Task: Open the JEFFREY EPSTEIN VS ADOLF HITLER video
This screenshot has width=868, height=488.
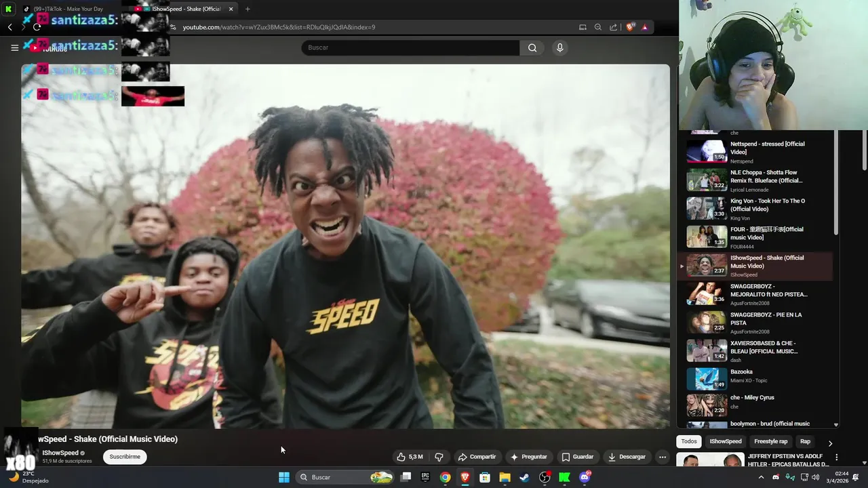Action: click(x=788, y=460)
